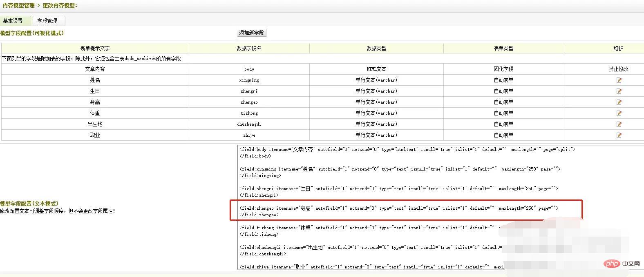Click the 职业 label cell

click(95, 135)
